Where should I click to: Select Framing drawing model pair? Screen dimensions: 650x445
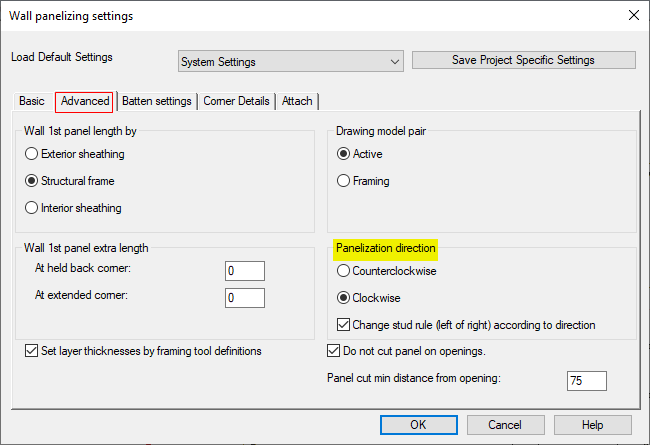click(345, 181)
